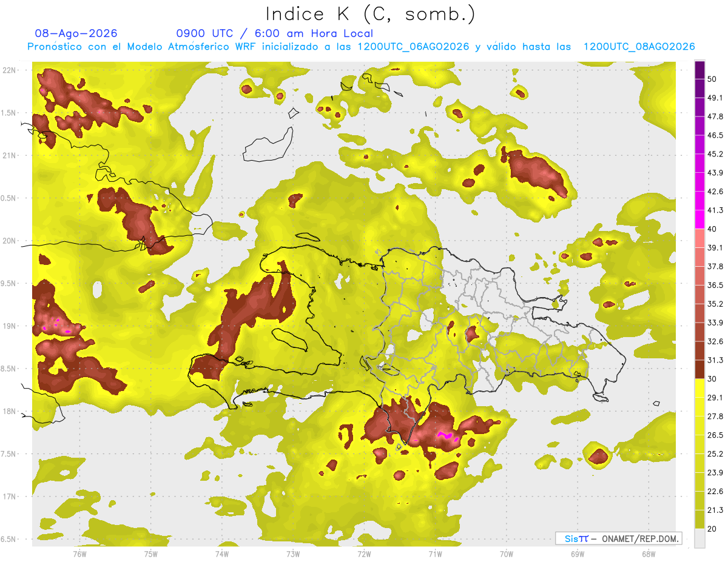Click latitude label "19N"

click(x=9, y=326)
